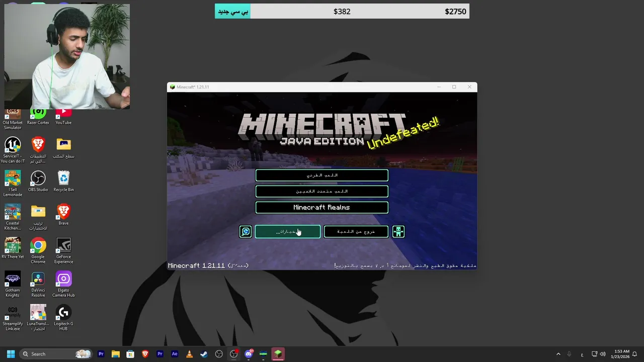Open After Effects from the taskbar
644x362 pixels.
(x=175, y=354)
